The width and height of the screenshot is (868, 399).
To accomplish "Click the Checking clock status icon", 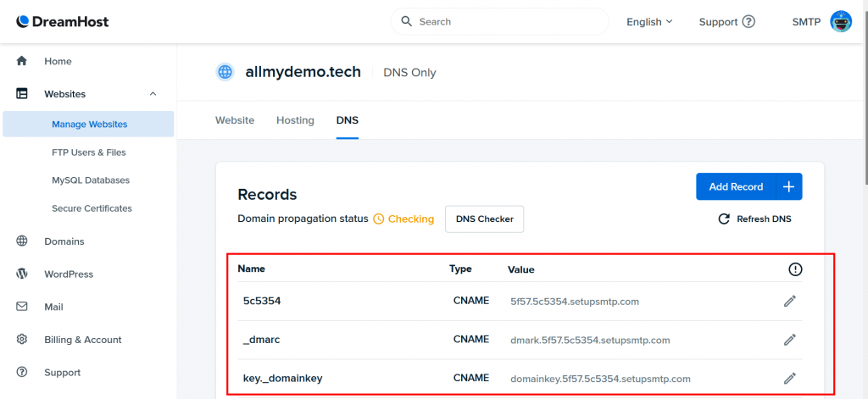I will (379, 219).
